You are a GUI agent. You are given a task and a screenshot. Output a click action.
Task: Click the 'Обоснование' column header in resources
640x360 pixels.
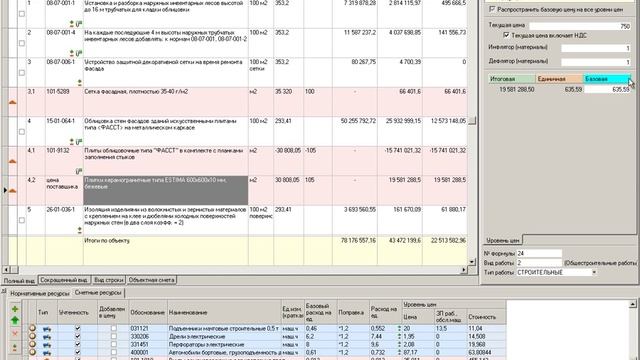pyautogui.click(x=148, y=312)
